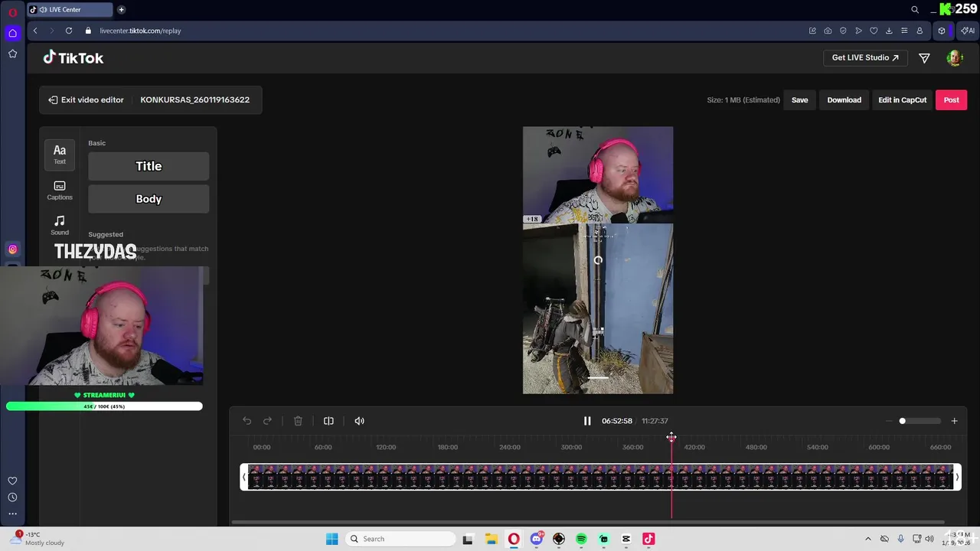Viewport: 980px width, 551px height.
Task: Click the address bar URL
Action: pyautogui.click(x=140, y=31)
